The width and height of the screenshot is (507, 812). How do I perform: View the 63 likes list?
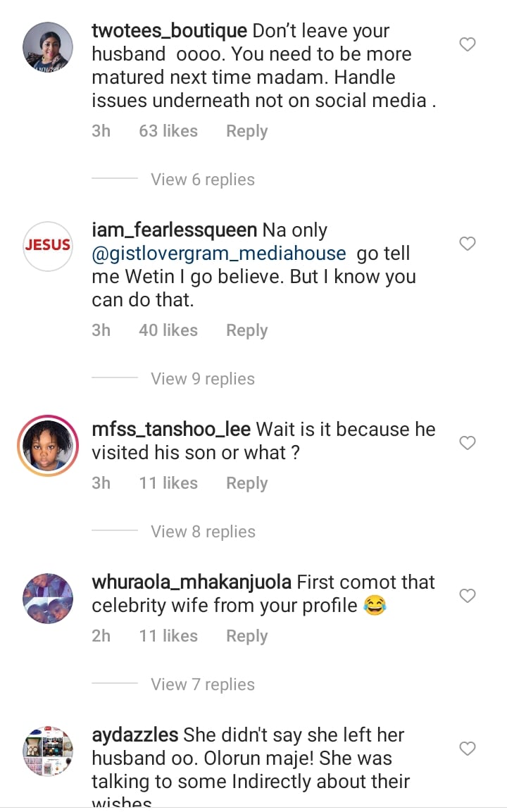(x=168, y=131)
